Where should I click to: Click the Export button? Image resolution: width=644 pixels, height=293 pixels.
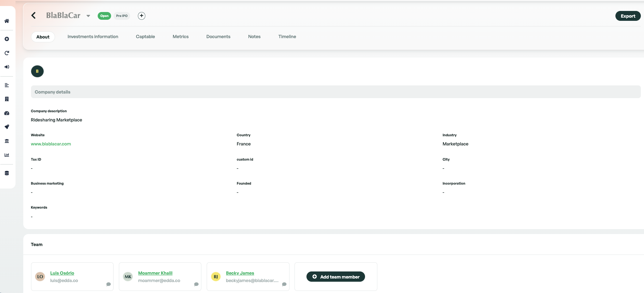coord(628,16)
